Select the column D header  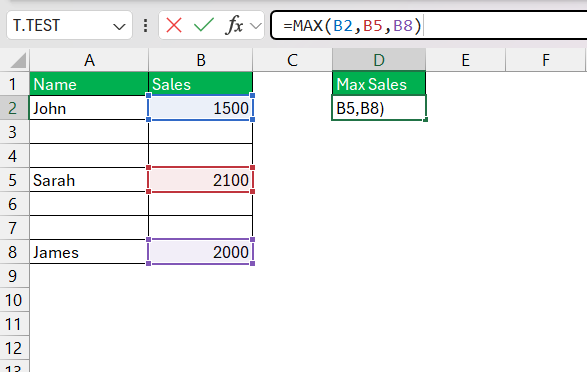click(379, 60)
